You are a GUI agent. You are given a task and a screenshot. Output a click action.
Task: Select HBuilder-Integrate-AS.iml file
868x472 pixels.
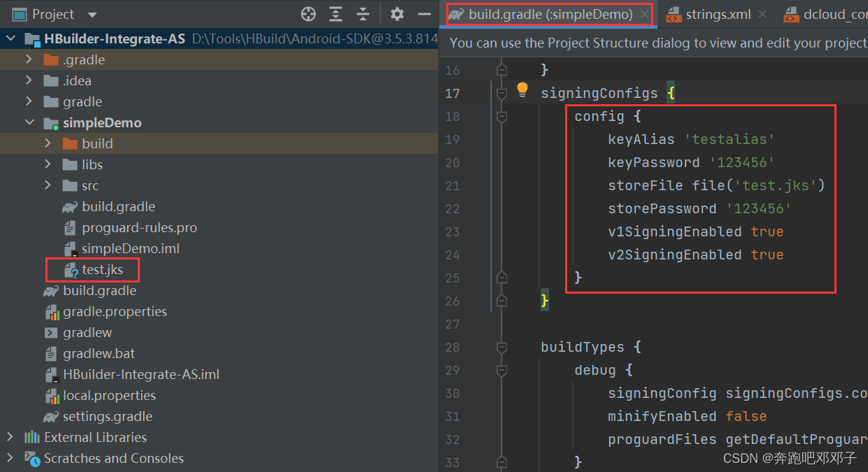[x=141, y=374]
